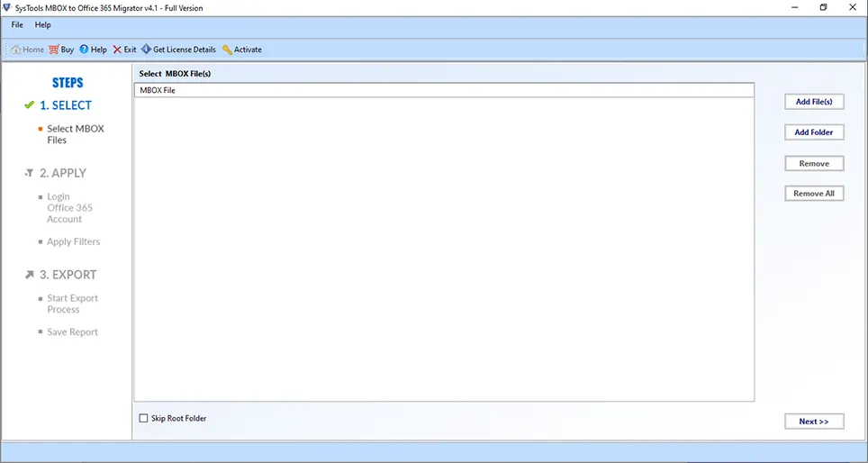Click the Skip Root Folder label text
The image size is (868, 463).
pos(179,418)
